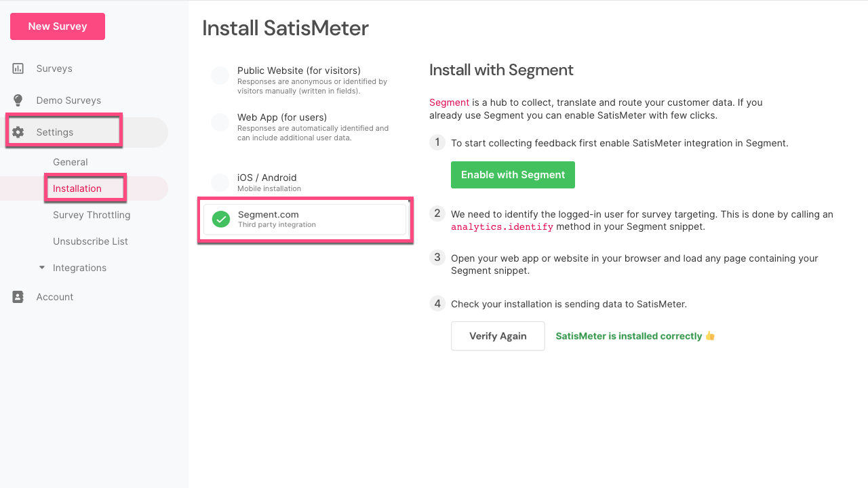The image size is (868, 488).
Task: Open the Segment link in the description
Action: pyautogui.click(x=449, y=102)
